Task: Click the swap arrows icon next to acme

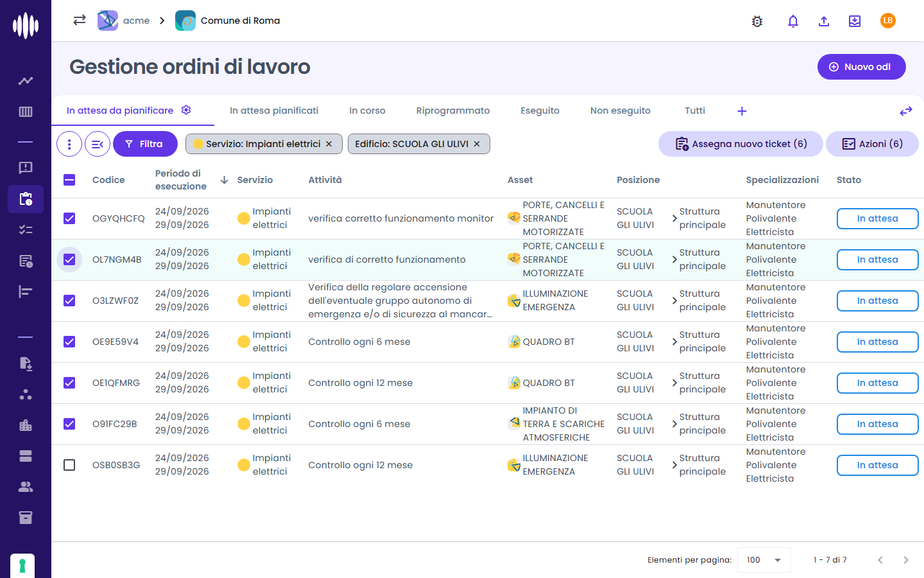Action: (x=80, y=21)
